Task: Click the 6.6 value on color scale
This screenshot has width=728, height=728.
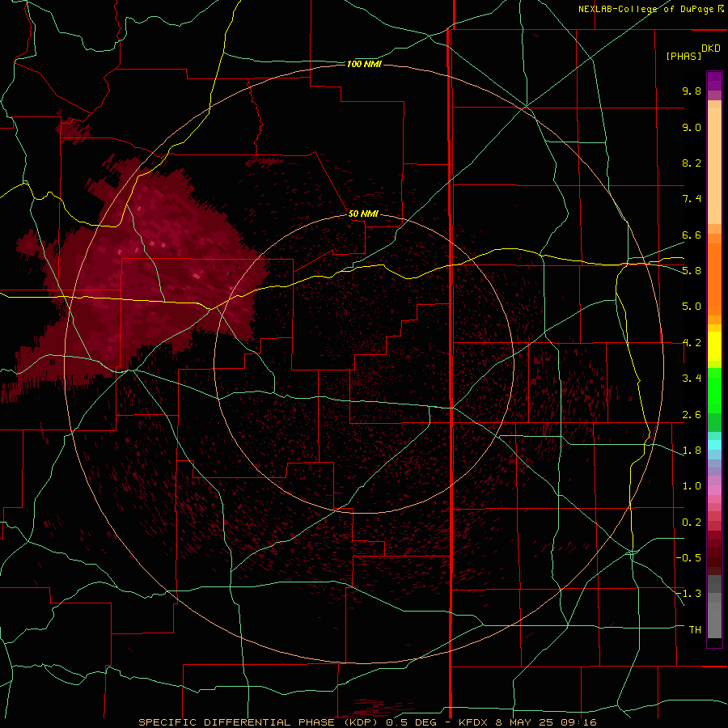Action: click(x=692, y=235)
